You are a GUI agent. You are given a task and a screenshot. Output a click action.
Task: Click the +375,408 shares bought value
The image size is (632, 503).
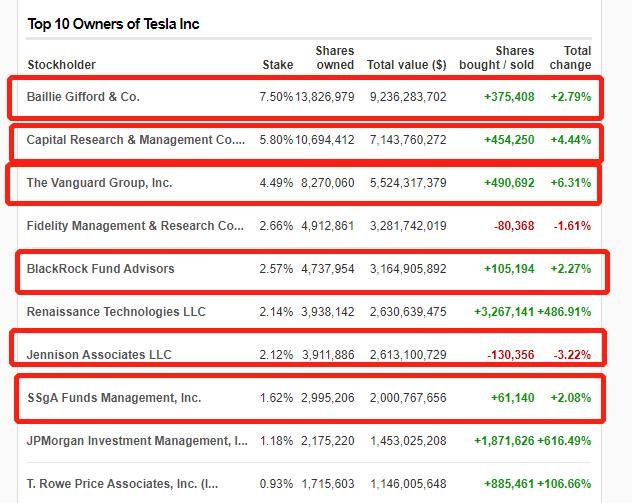coord(509,97)
